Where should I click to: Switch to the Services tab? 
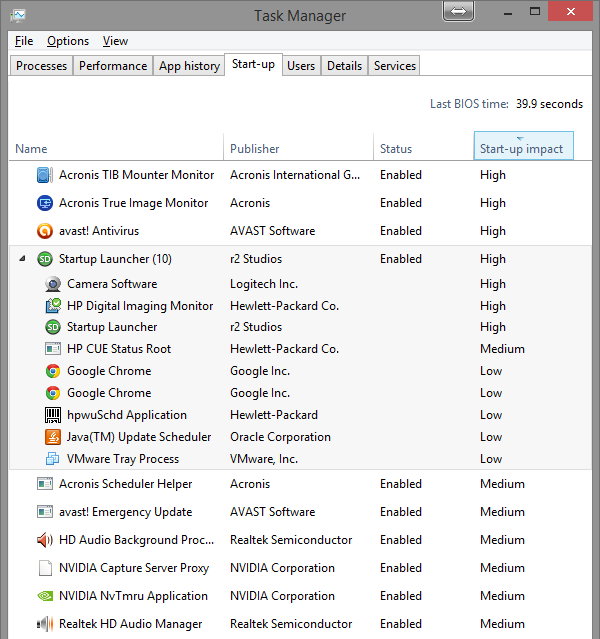point(395,66)
